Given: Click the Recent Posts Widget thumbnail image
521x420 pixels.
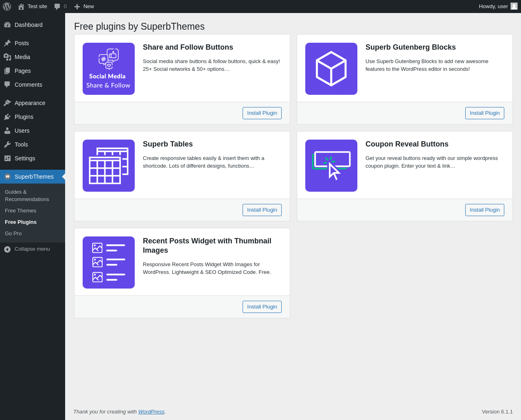Looking at the screenshot, I should (109, 262).
